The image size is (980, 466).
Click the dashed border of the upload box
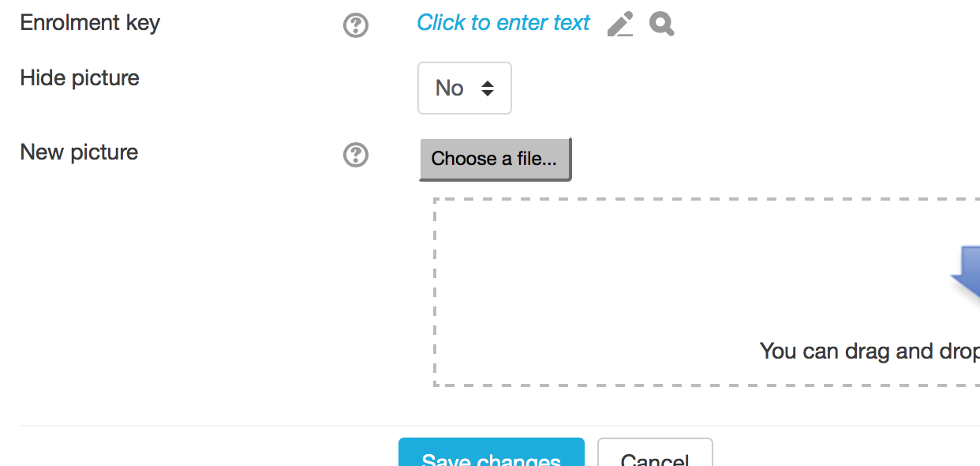coord(436,292)
